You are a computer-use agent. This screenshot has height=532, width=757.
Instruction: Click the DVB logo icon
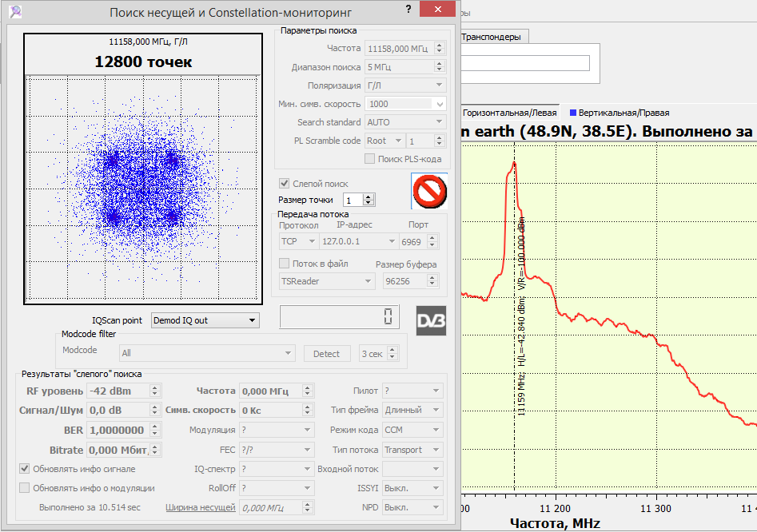point(431,320)
